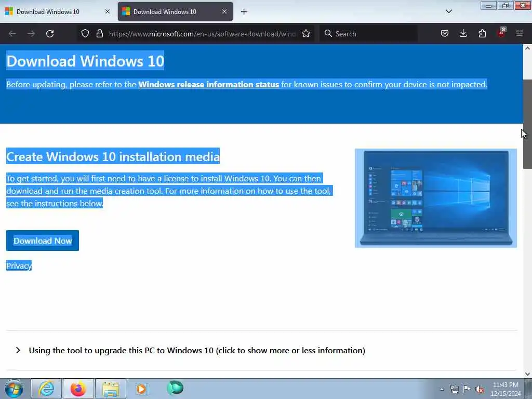Viewport: 532px width, 399px height.
Task: Click 'Create Windows 10 installation media' heading
Action: [x=113, y=156]
